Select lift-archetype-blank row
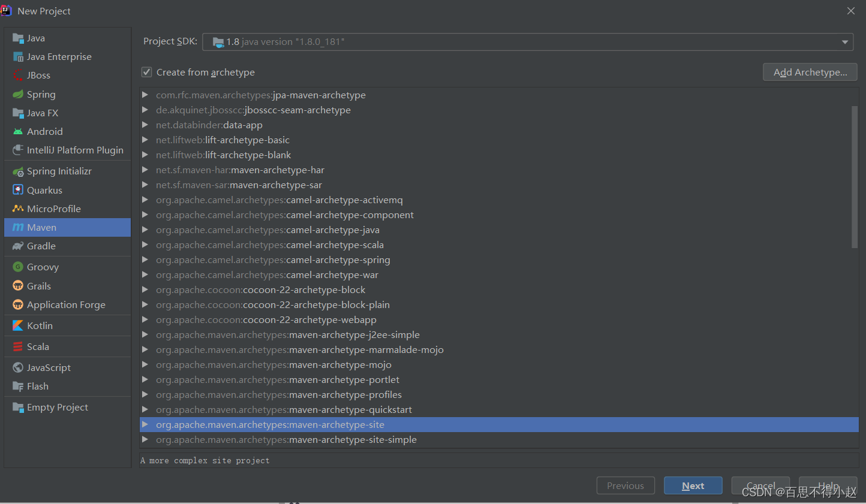866x504 pixels. [x=499, y=155]
